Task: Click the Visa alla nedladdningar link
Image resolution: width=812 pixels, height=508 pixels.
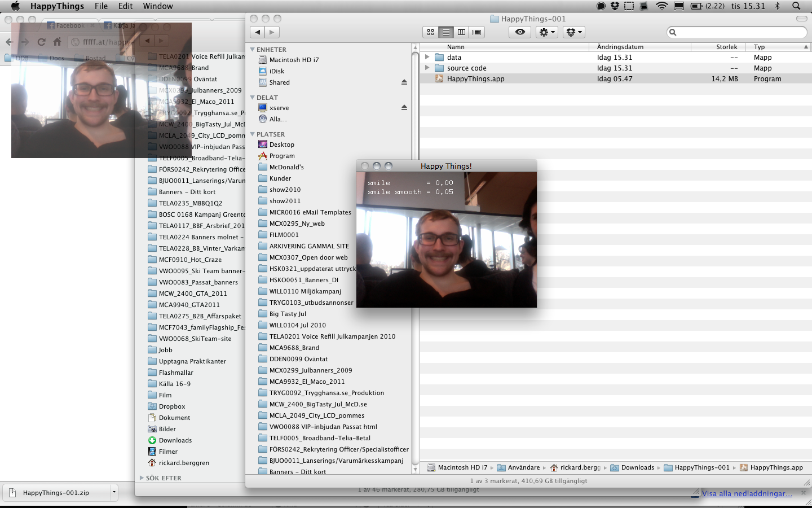Action: pos(747,493)
